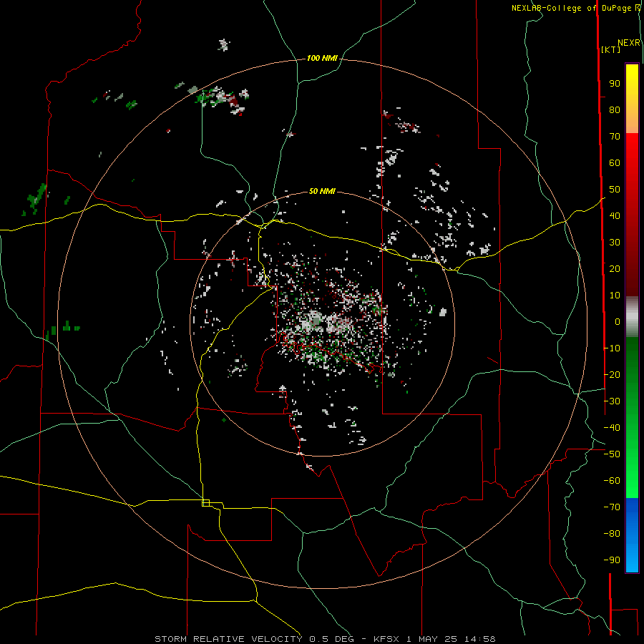Screen dimensions: 644x644
Task: Click the -20 value on the velocity scale
Action: [612, 375]
